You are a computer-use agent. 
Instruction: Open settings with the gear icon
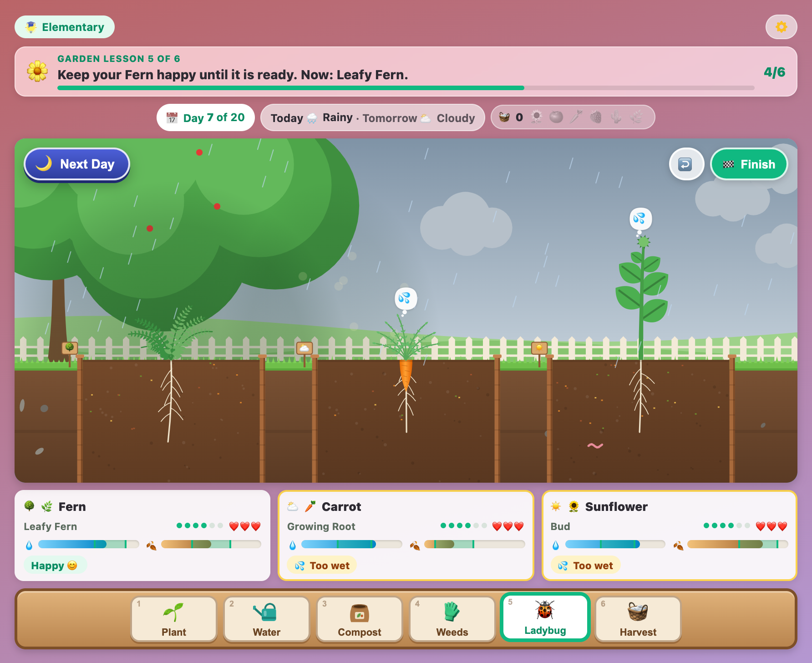[781, 27]
